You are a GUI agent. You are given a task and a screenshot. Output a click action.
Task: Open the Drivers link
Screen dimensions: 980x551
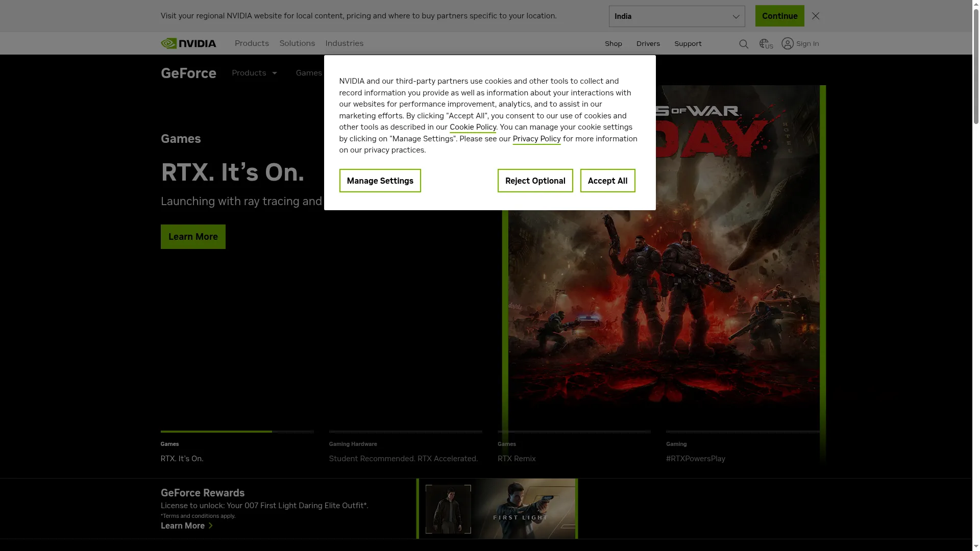click(648, 44)
